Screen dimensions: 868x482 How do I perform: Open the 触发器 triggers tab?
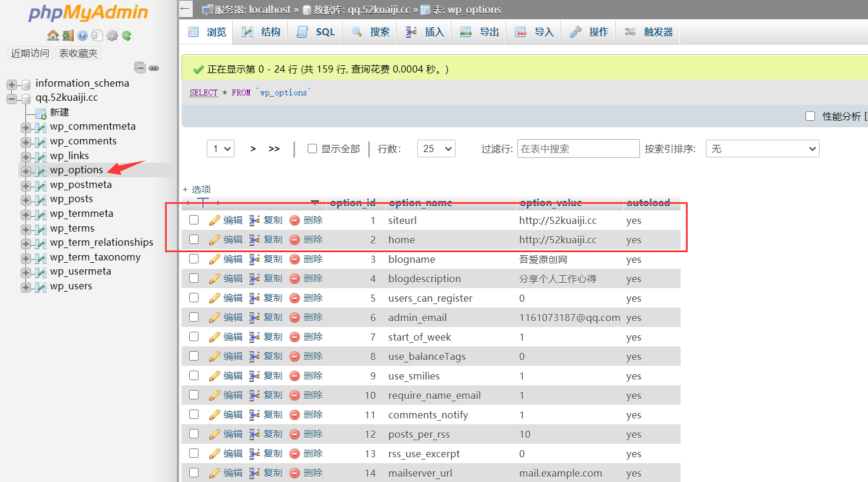(649, 32)
